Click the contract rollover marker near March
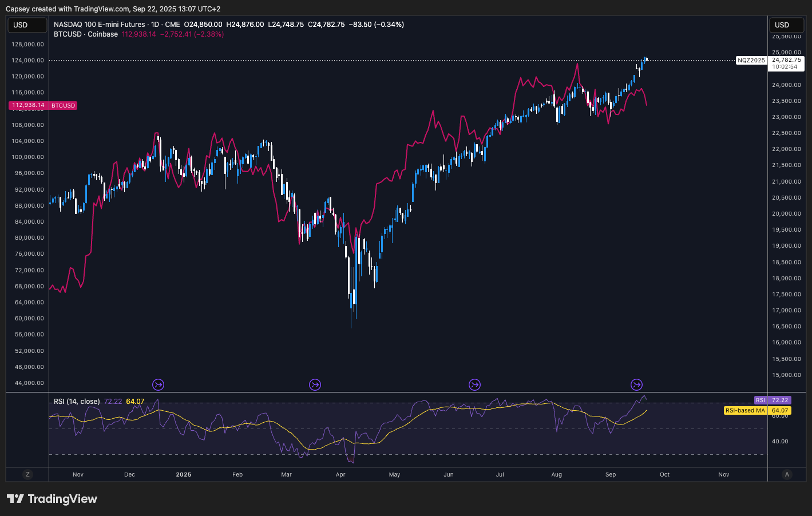Screen dimensions: 812x516 click(315, 385)
